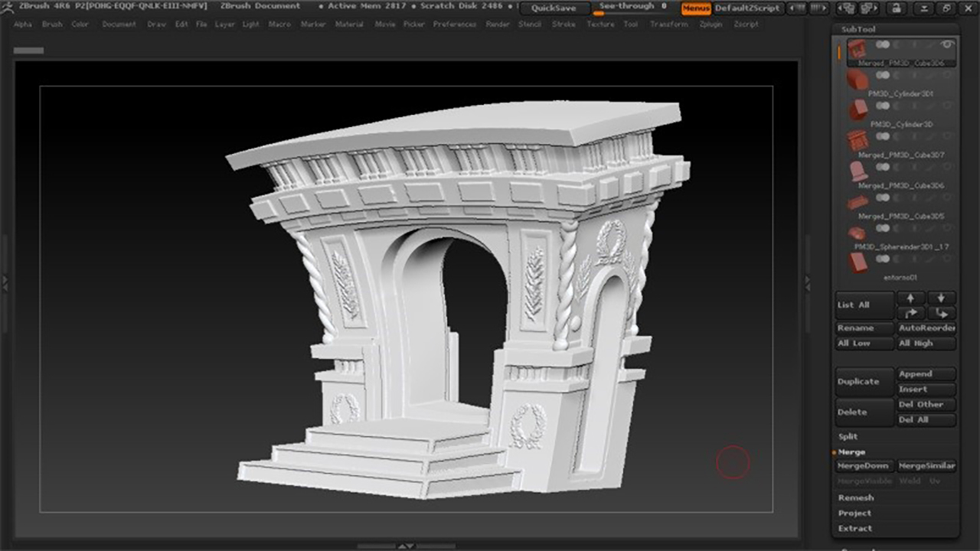Expand the Remesh section

tap(855, 497)
